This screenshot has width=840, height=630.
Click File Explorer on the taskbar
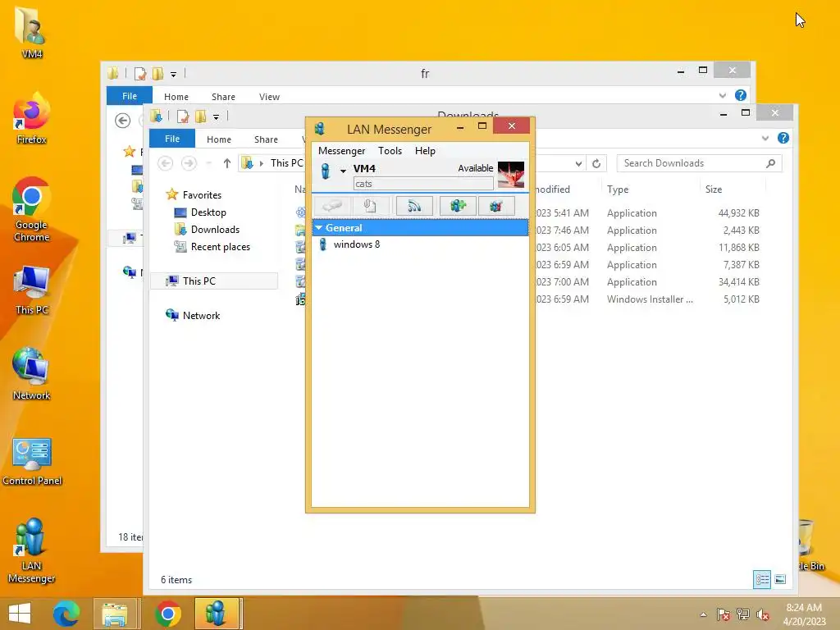(x=115, y=614)
